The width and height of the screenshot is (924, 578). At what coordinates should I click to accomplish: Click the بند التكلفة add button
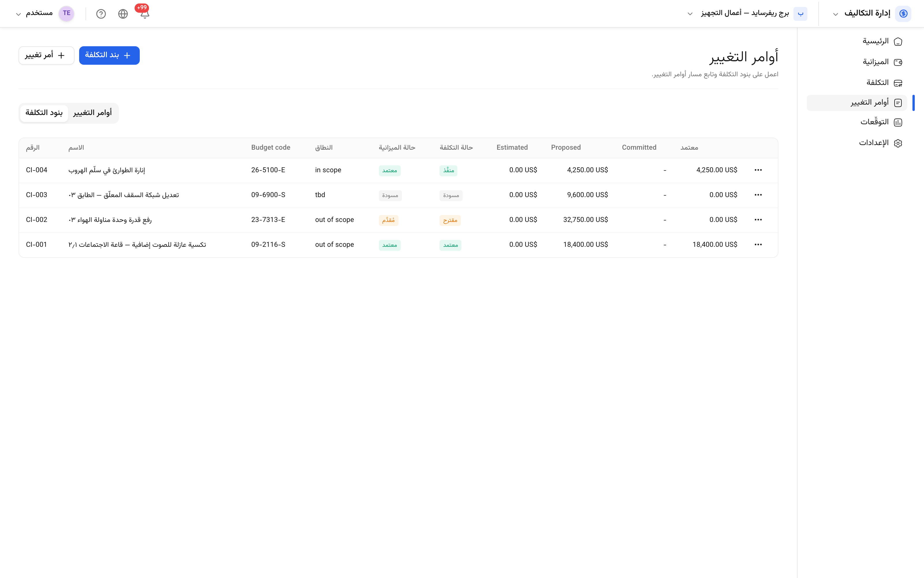point(109,55)
